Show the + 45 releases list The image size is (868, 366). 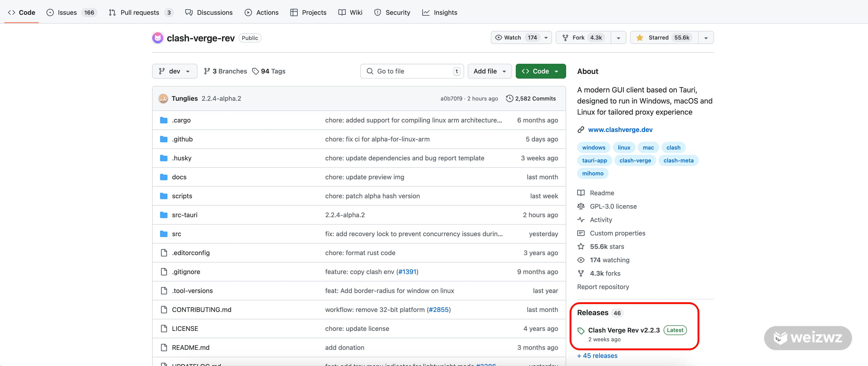point(597,356)
